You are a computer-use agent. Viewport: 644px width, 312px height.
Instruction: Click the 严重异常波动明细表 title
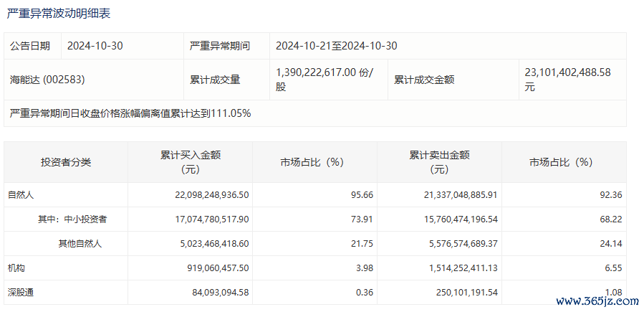[x=59, y=14]
